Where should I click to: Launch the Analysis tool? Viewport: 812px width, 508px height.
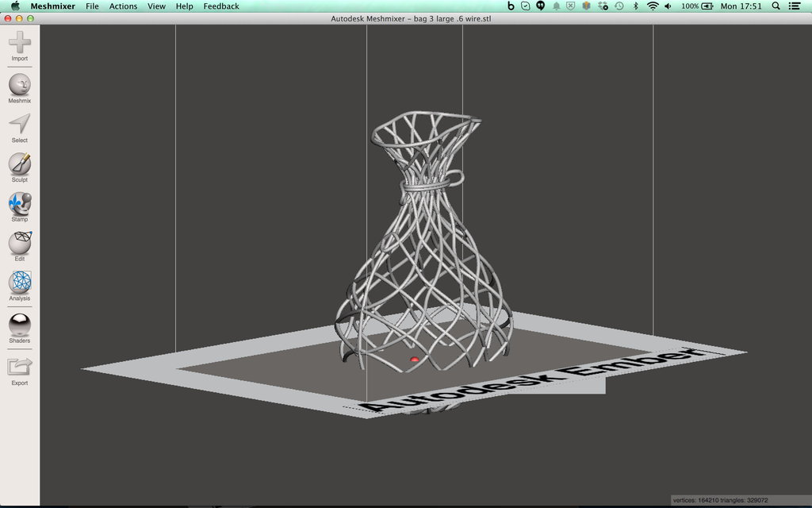click(20, 283)
